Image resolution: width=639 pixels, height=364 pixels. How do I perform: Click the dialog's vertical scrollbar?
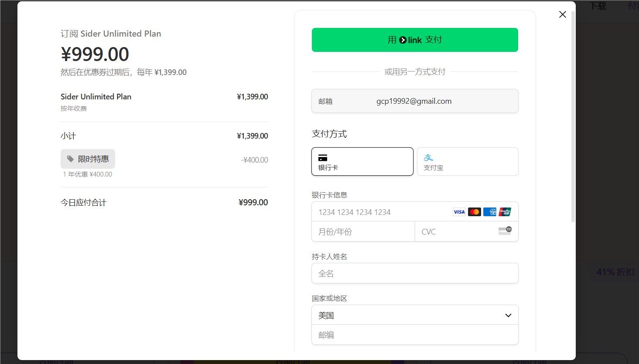tap(573, 118)
